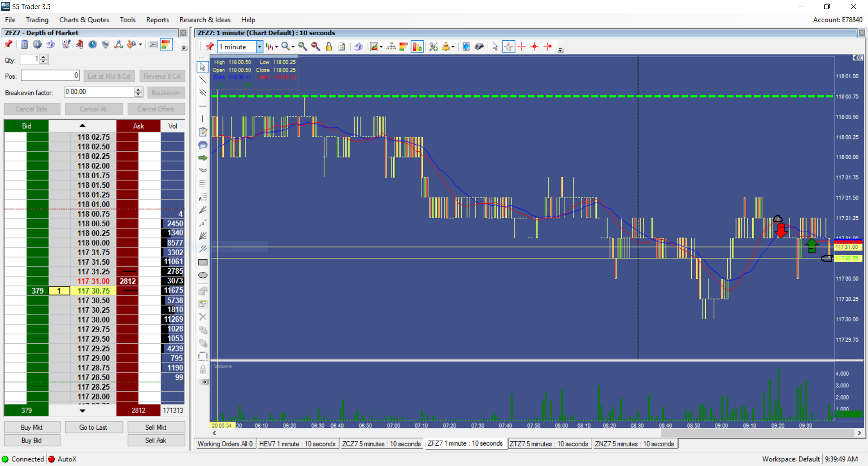
Task: Select the plain red crosshair cursor style
Action: [522, 47]
